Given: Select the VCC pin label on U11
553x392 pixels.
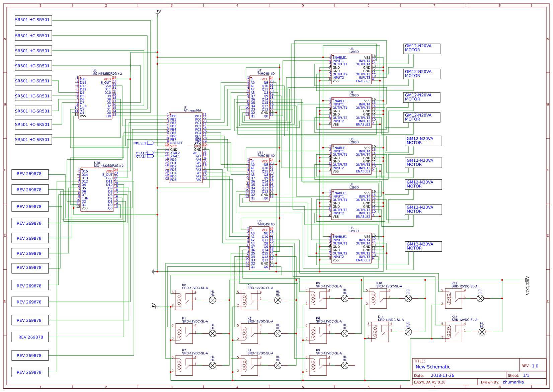Looking at the screenshot, I should coord(264,160).
